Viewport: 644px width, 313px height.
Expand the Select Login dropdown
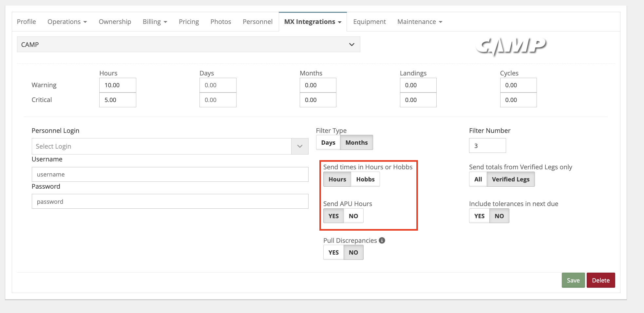pyautogui.click(x=299, y=146)
